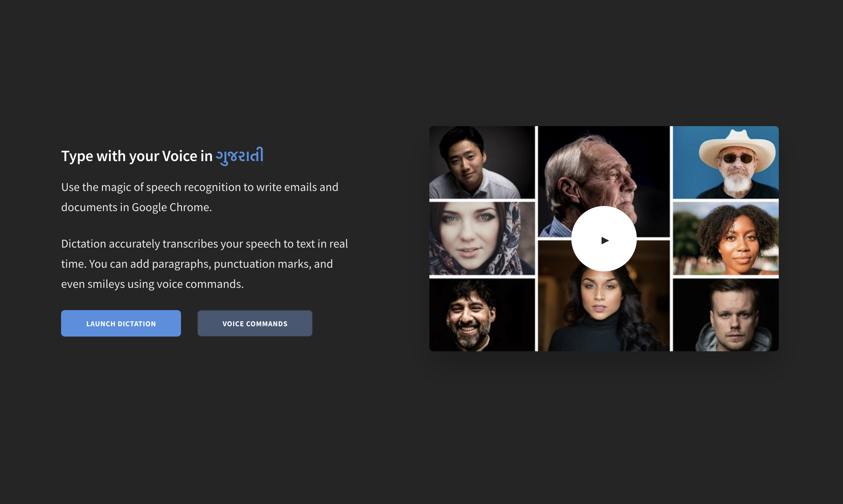Click the cowboy hat man's sunglasses
The width and height of the screenshot is (843, 504).
[737, 158]
